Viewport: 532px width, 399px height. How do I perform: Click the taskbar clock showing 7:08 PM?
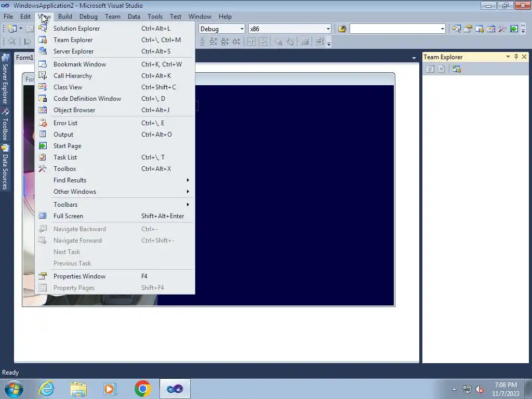point(506,389)
